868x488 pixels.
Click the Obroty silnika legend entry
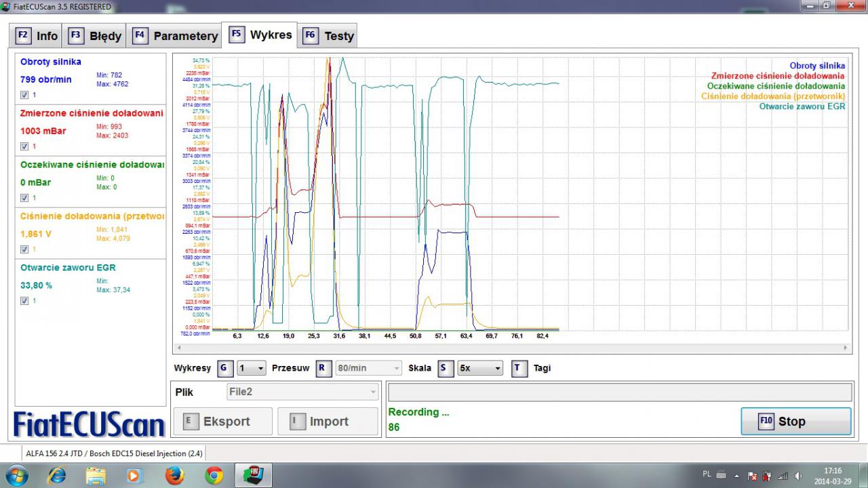817,66
